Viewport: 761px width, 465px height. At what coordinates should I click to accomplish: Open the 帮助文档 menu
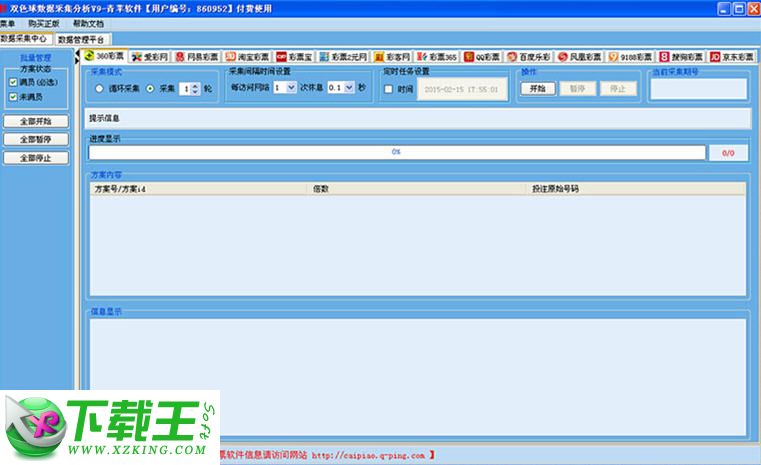tap(88, 23)
